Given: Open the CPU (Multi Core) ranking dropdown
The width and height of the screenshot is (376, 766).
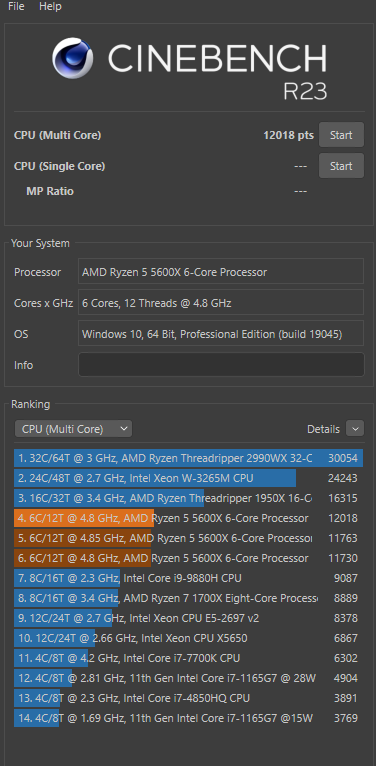Looking at the screenshot, I should pyautogui.click(x=73, y=429).
